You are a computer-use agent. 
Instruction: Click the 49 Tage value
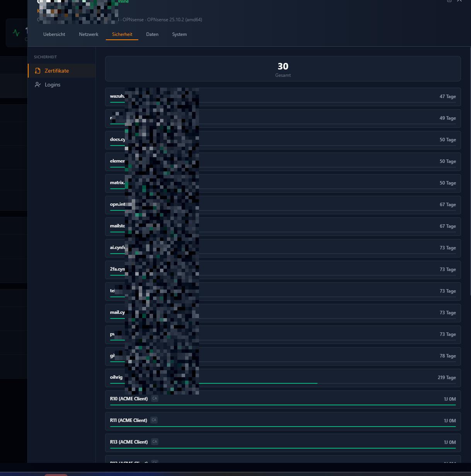[447, 118]
